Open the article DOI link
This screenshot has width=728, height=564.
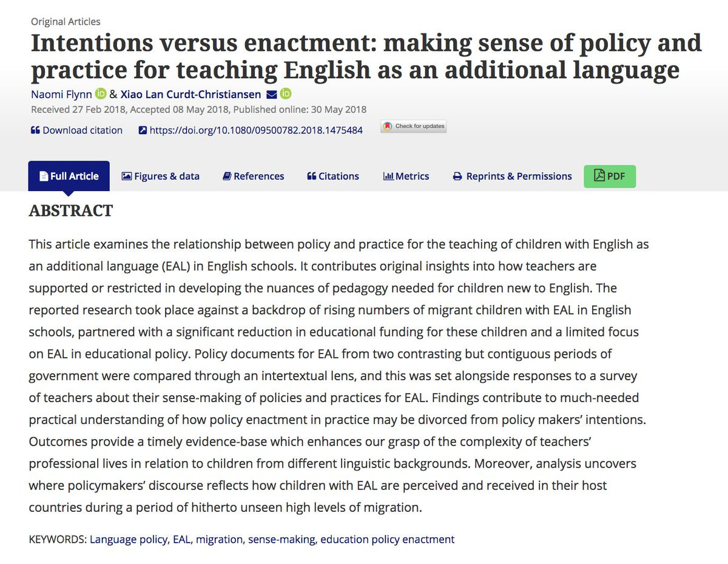pos(256,130)
